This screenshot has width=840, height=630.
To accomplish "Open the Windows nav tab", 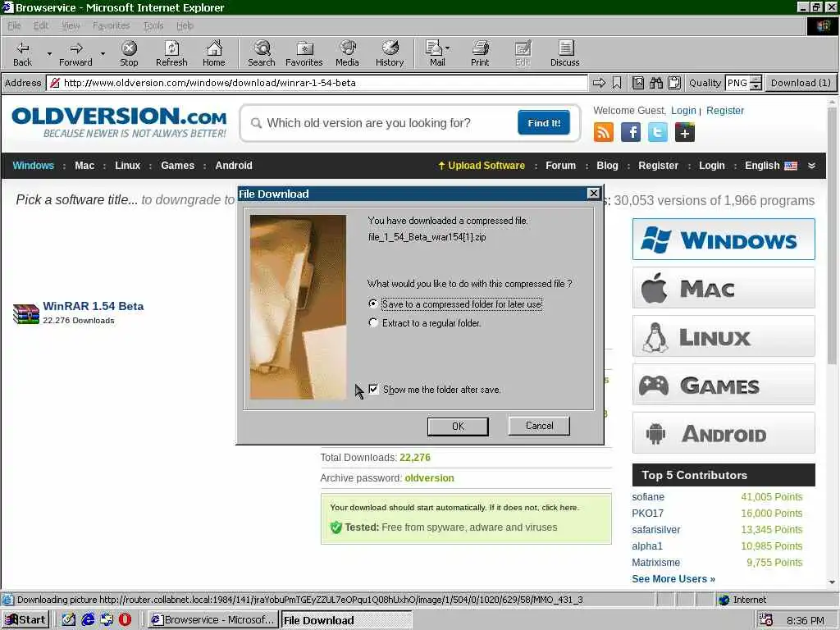I will click(33, 166).
